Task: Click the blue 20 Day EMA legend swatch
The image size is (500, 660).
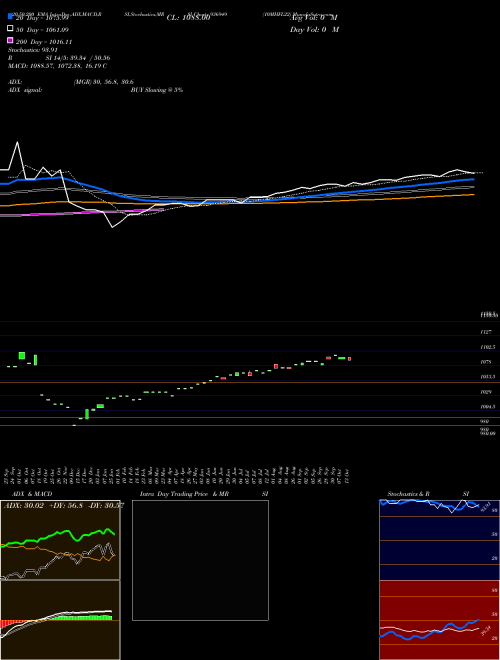Action: (10, 17)
